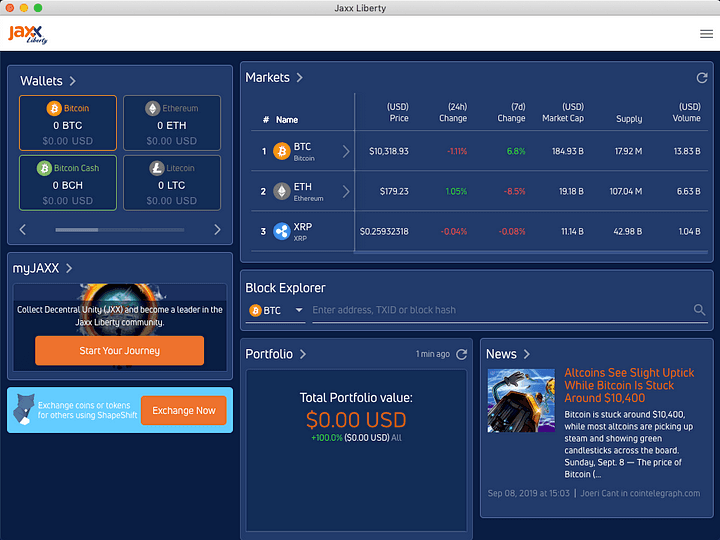Open the Block Explorer coin dropdown arrow
Screen dimensions: 720x540
click(x=299, y=310)
